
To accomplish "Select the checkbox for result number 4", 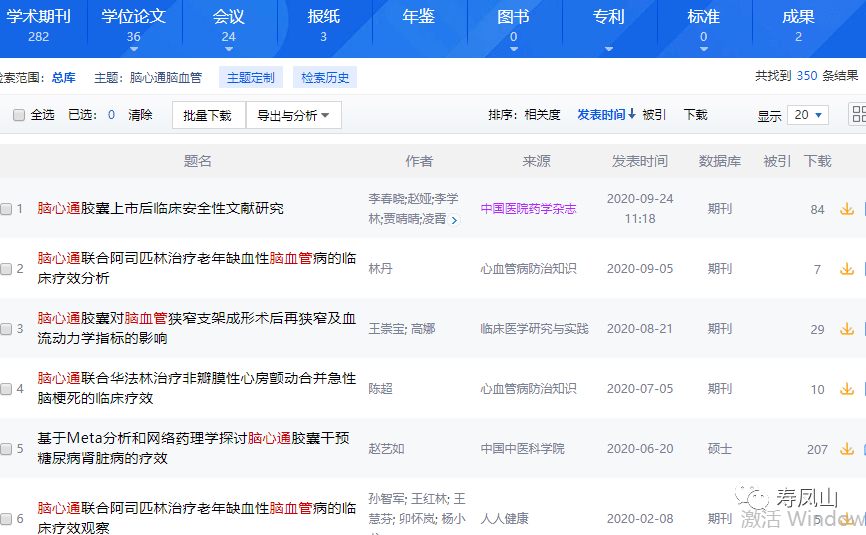I will tap(6, 389).
